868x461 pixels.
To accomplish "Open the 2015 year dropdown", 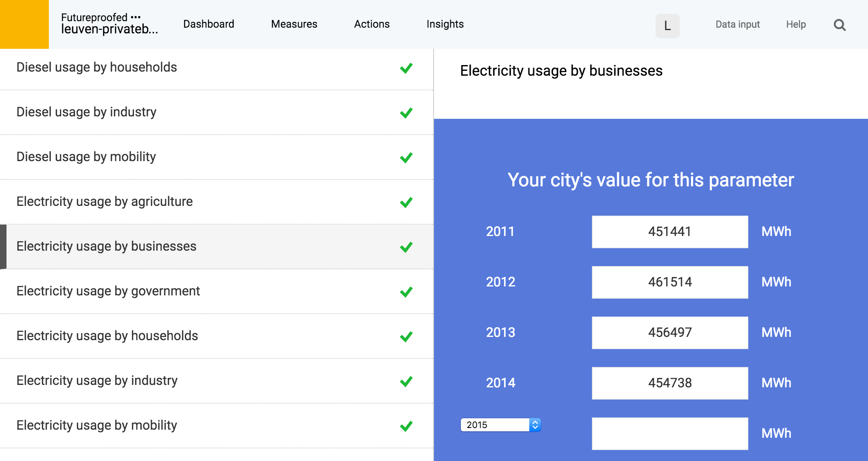I will pos(500,425).
